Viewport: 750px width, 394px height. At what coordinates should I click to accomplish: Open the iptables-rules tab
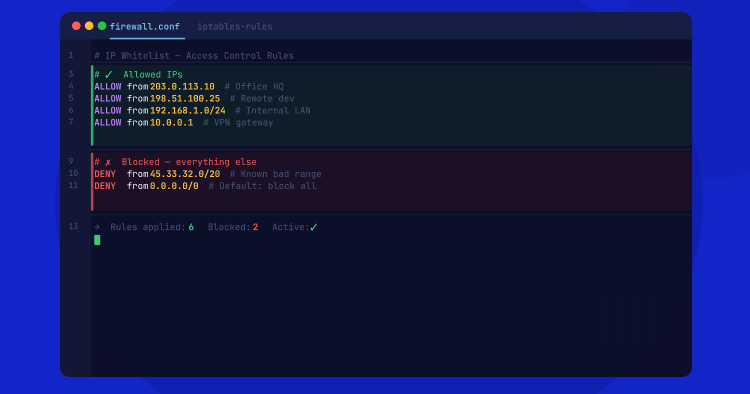pos(235,26)
